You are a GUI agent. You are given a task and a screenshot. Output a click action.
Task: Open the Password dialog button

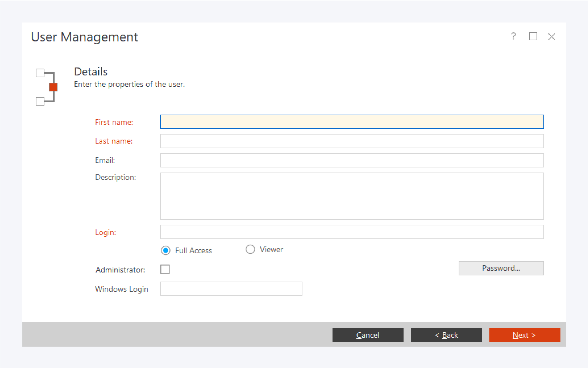coord(501,268)
